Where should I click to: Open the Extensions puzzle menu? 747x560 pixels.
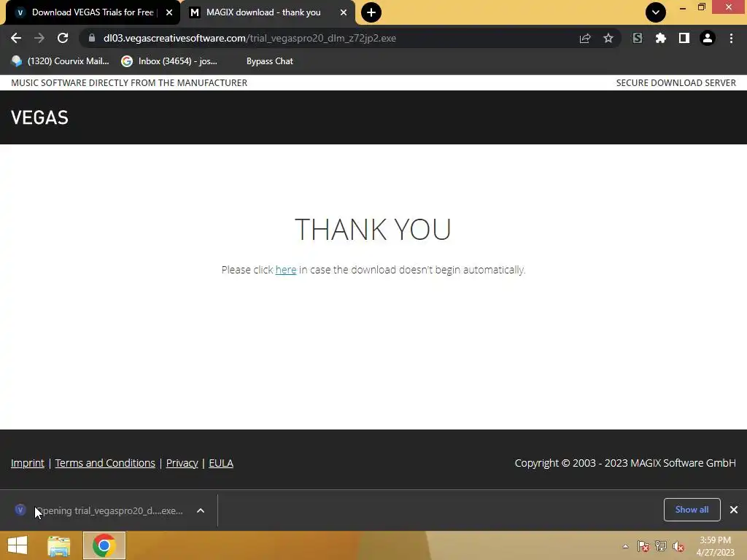pyautogui.click(x=661, y=38)
